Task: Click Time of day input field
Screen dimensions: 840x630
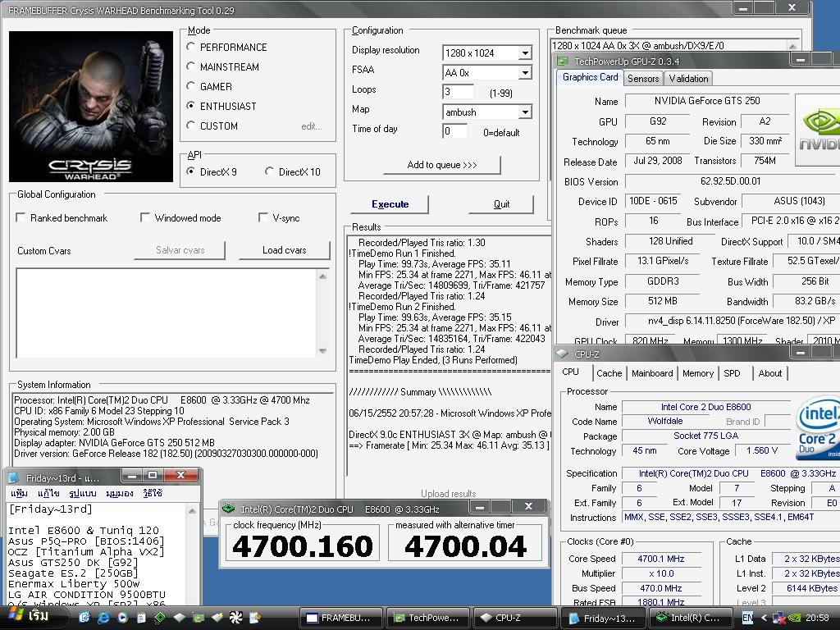Action: pyautogui.click(x=454, y=131)
